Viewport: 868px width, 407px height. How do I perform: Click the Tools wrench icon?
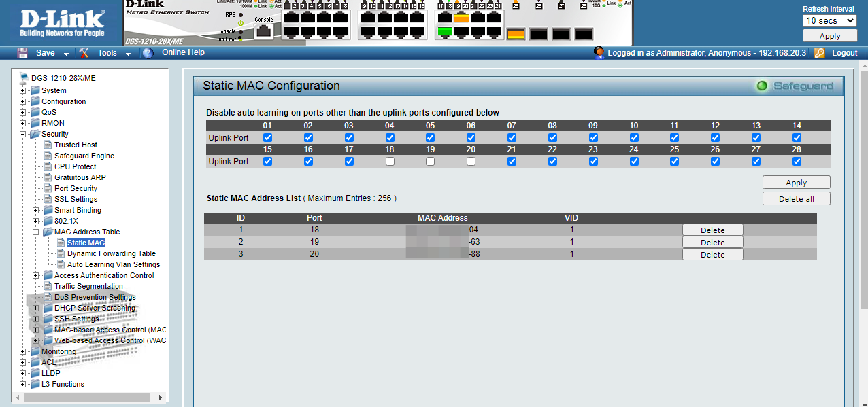pyautogui.click(x=84, y=52)
